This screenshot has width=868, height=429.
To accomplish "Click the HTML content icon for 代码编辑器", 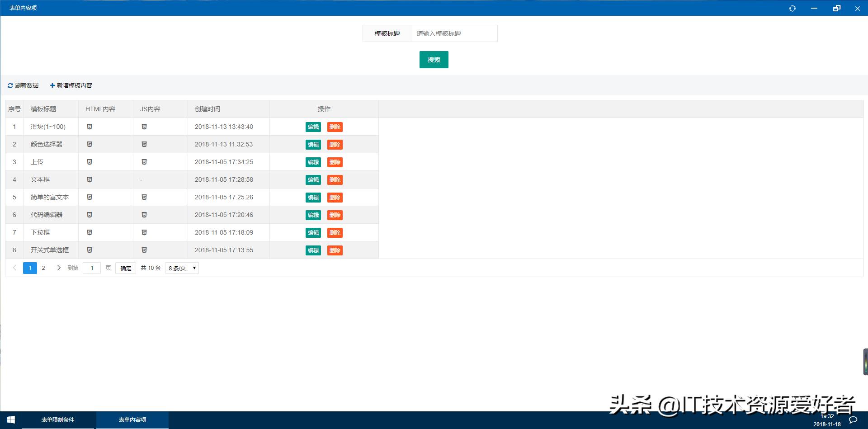I will pyautogui.click(x=90, y=215).
